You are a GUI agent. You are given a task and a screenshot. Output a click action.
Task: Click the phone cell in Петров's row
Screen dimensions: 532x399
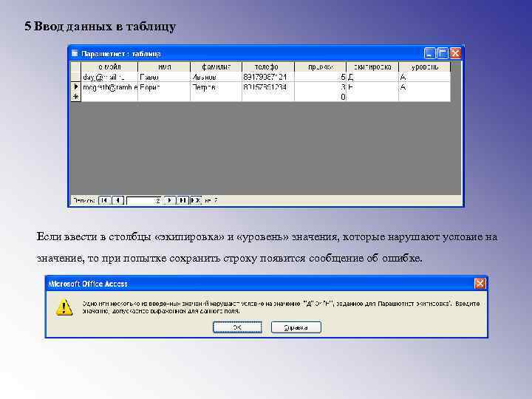268,87
